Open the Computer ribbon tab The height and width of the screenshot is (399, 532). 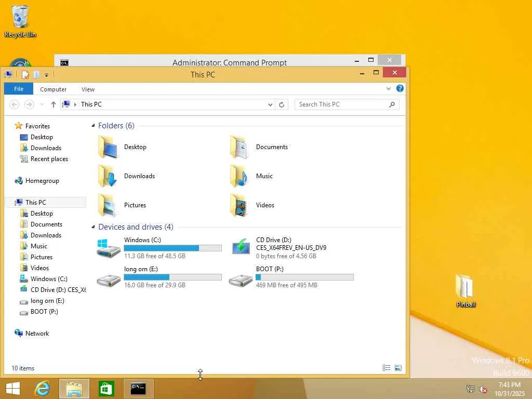coord(54,89)
